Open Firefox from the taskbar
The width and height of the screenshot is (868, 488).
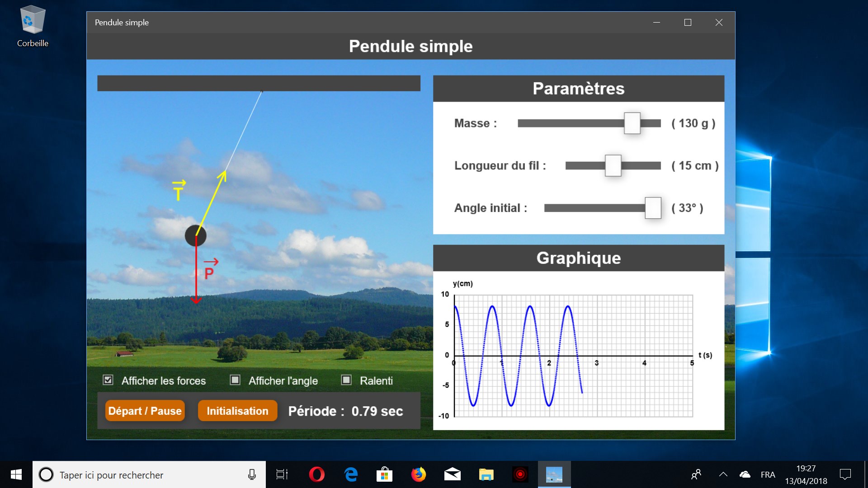[418, 474]
